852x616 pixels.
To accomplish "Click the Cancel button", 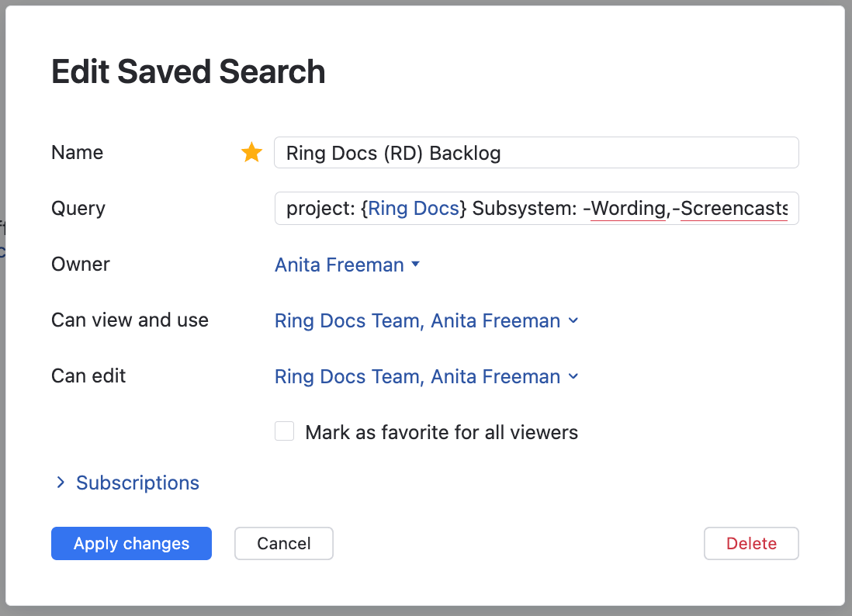I will point(283,543).
